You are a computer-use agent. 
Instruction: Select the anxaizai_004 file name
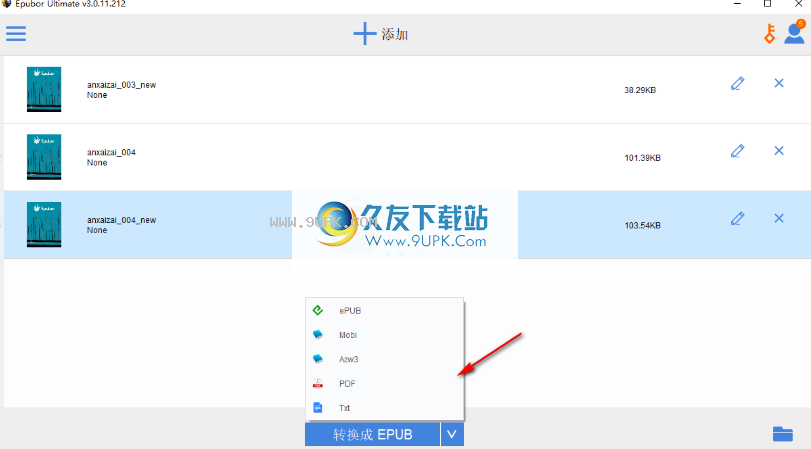click(x=111, y=152)
